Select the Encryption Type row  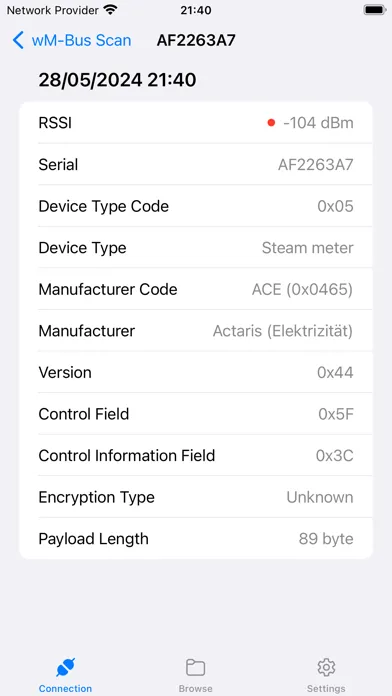point(196,497)
